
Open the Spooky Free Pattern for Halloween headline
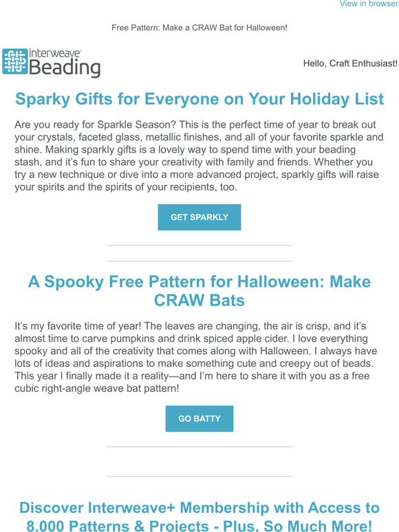click(199, 291)
